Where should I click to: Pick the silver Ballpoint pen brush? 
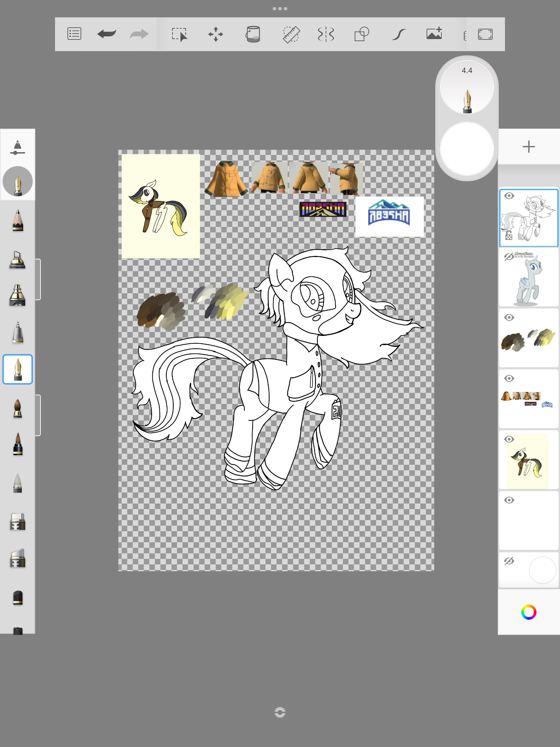(18, 332)
